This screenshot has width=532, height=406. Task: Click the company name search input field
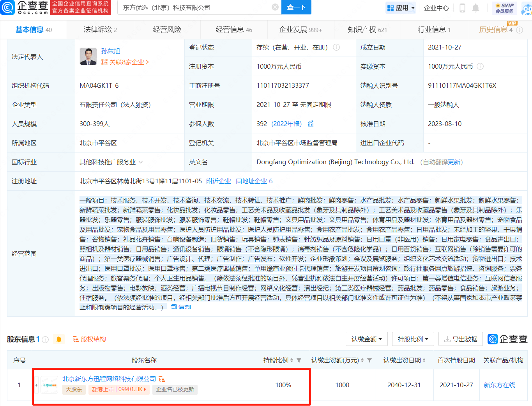195,7
